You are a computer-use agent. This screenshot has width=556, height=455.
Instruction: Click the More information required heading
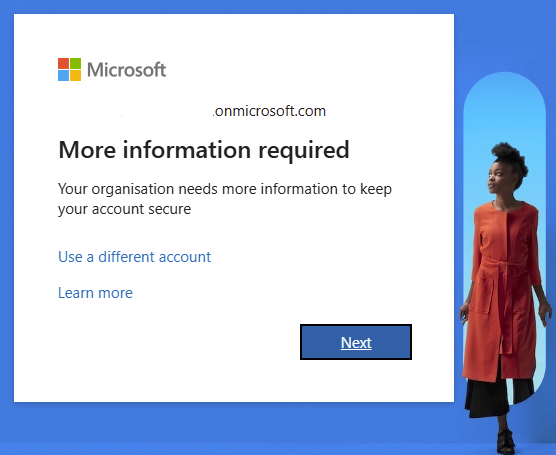click(x=204, y=150)
